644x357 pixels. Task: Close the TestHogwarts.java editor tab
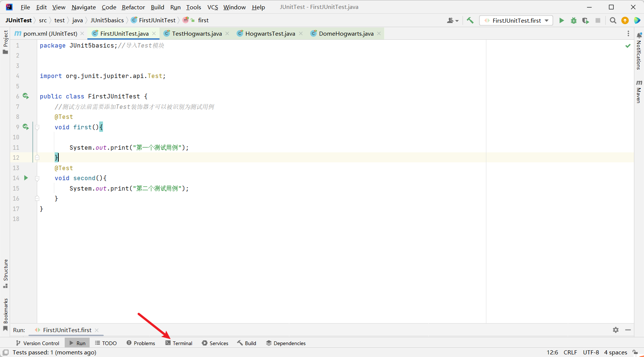[x=227, y=33]
